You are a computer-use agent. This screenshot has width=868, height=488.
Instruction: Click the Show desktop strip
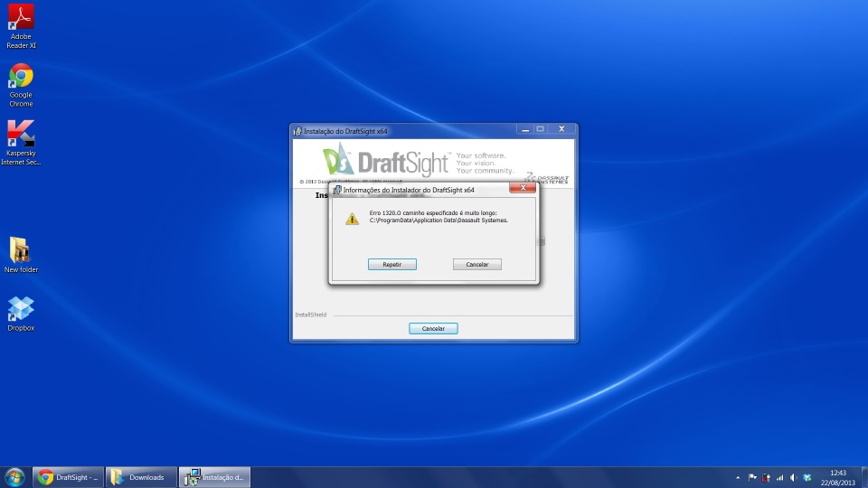(x=864, y=477)
